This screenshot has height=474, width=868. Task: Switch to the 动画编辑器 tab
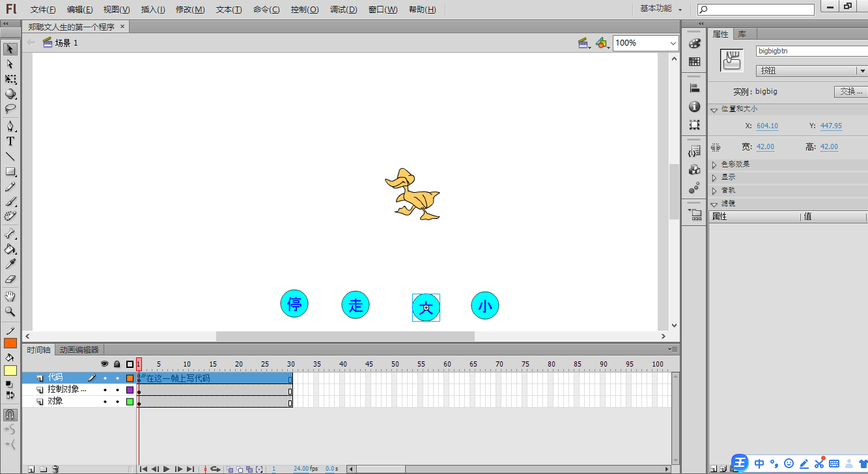[x=79, y=350]
